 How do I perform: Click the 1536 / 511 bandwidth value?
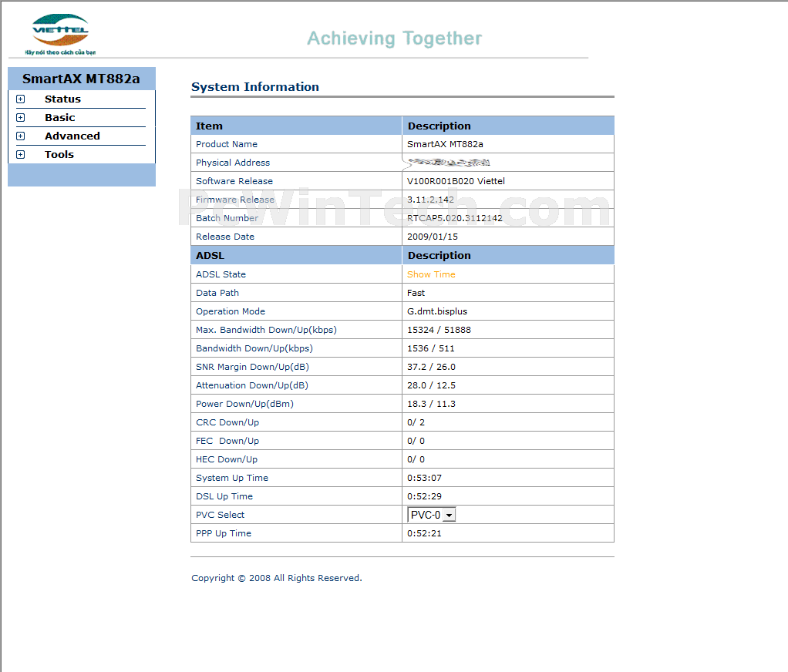point(431,348)
